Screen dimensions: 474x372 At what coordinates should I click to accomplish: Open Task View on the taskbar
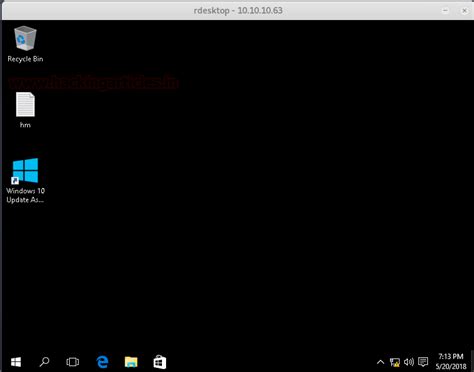pyautogui.click(x=73, y=362)
